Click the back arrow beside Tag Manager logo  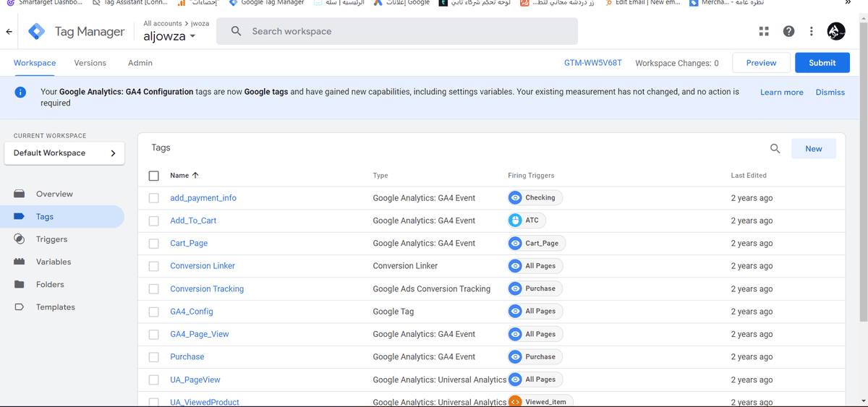(x=9, y=32)
